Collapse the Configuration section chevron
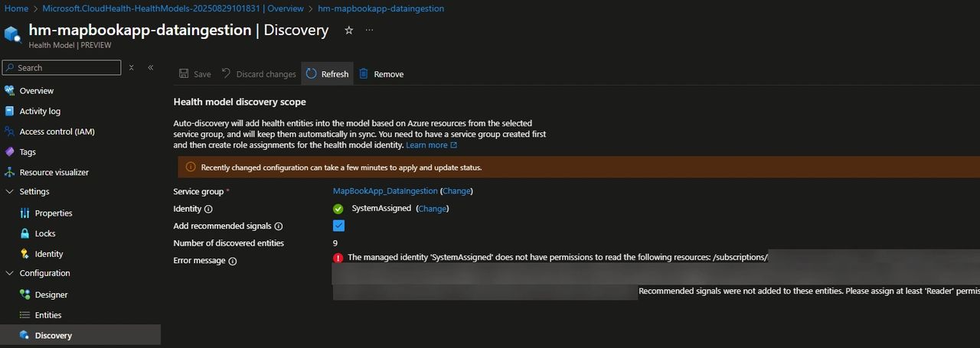The height and width of the screenshot is (348, 980). pos(10,273)
